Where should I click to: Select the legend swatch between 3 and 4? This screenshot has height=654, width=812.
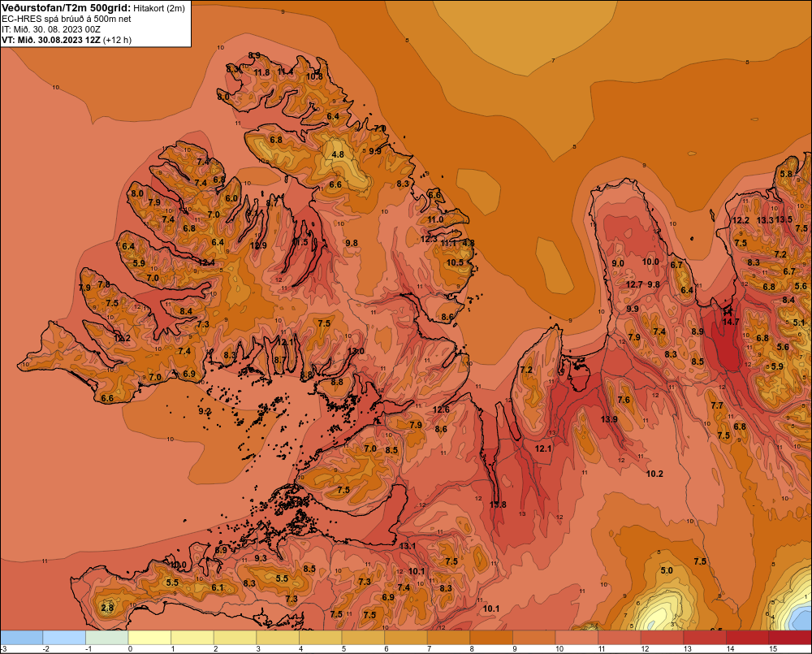point(278,638)
